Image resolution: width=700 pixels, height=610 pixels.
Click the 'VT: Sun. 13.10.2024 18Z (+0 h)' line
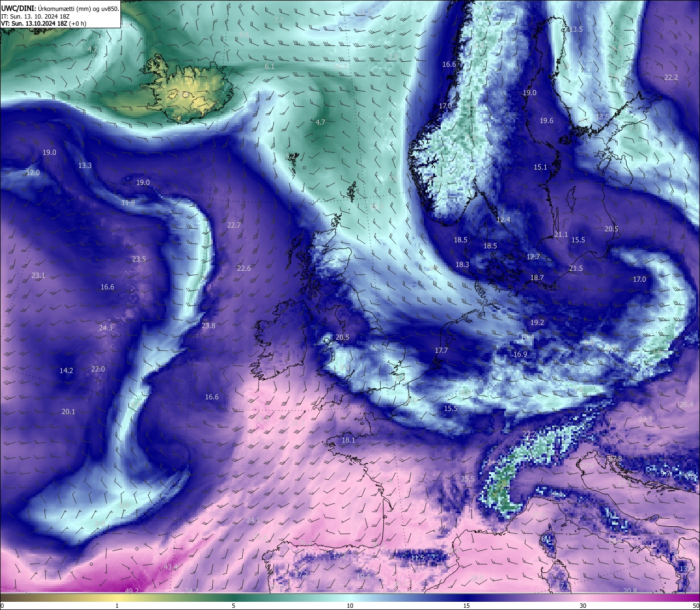pos(44,24)
